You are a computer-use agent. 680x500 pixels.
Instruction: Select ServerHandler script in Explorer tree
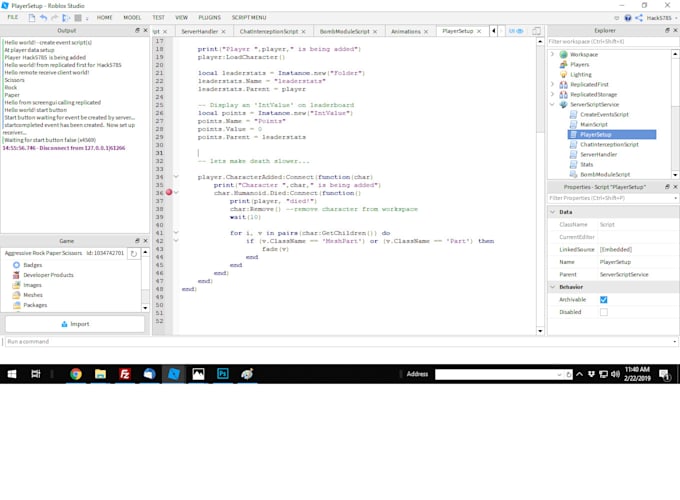(x=598, y=154)
